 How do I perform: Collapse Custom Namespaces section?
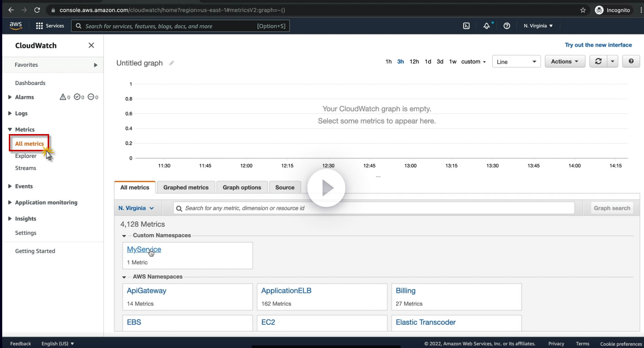124,236
